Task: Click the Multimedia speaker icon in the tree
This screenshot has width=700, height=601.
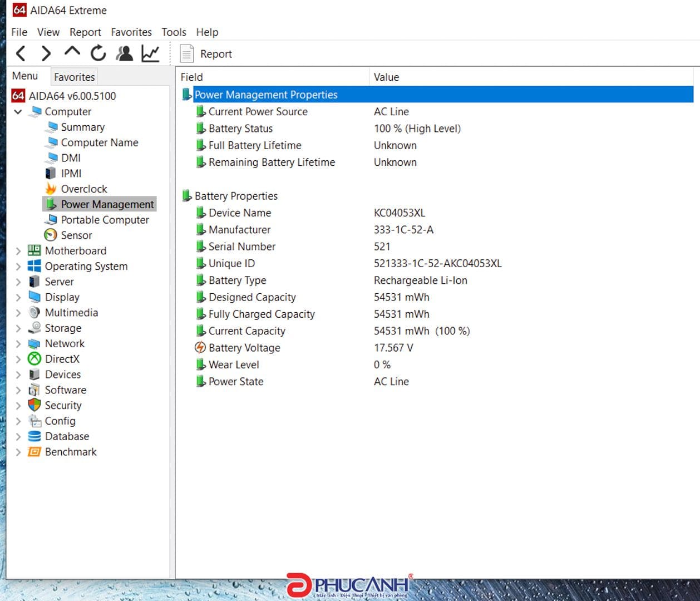Action: pyautogui.click(x=34, y=312)
